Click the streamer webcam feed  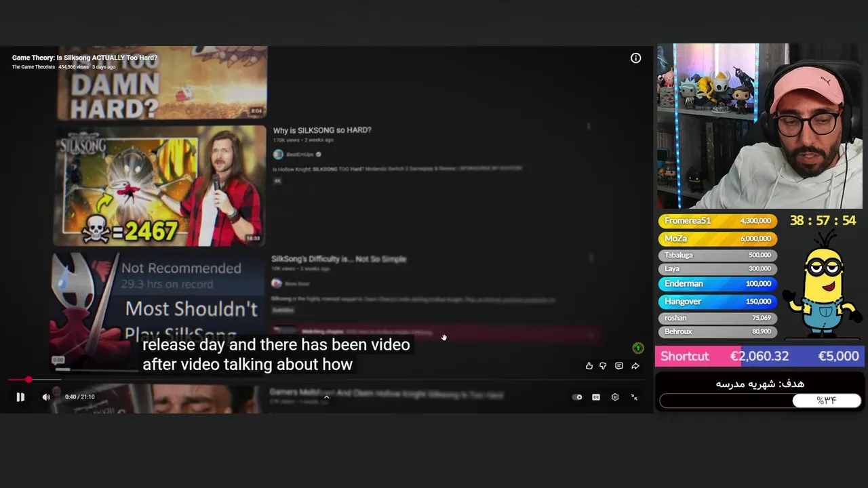(x=759, y=126)
